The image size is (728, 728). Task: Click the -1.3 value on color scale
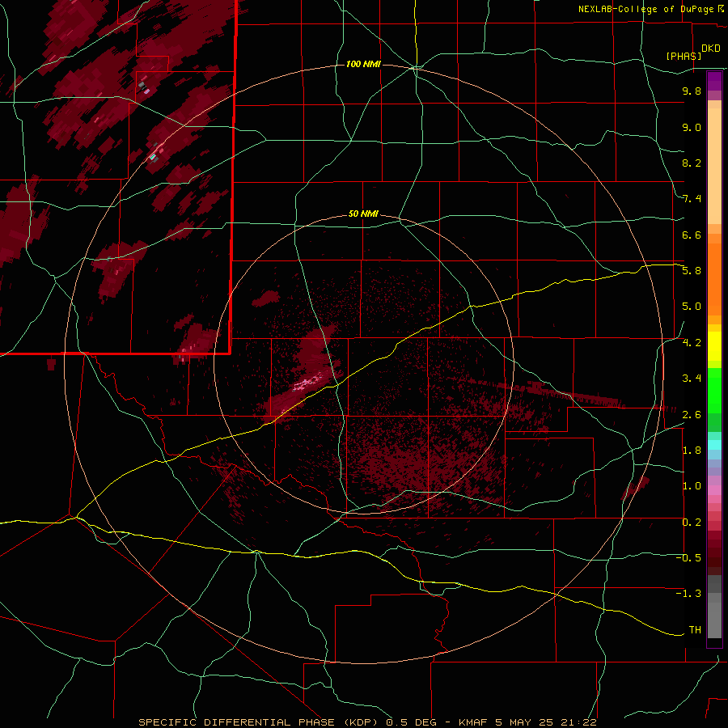point(688,594)
